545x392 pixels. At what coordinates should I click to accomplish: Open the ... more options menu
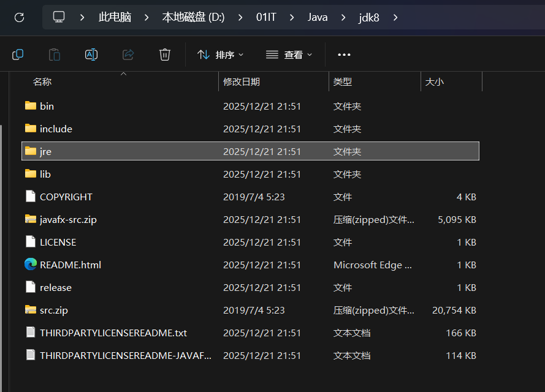343,55
